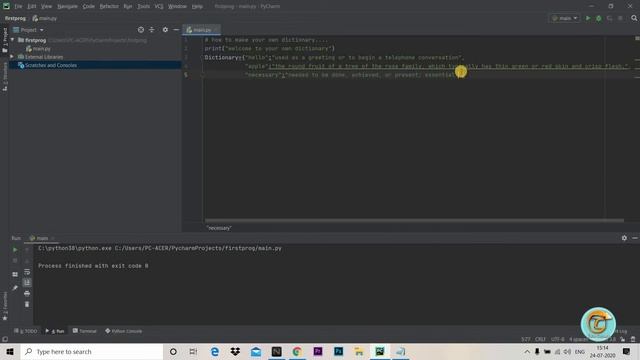Select the main tab in Run panel
The image size is (640, 360).
(42, 238)
